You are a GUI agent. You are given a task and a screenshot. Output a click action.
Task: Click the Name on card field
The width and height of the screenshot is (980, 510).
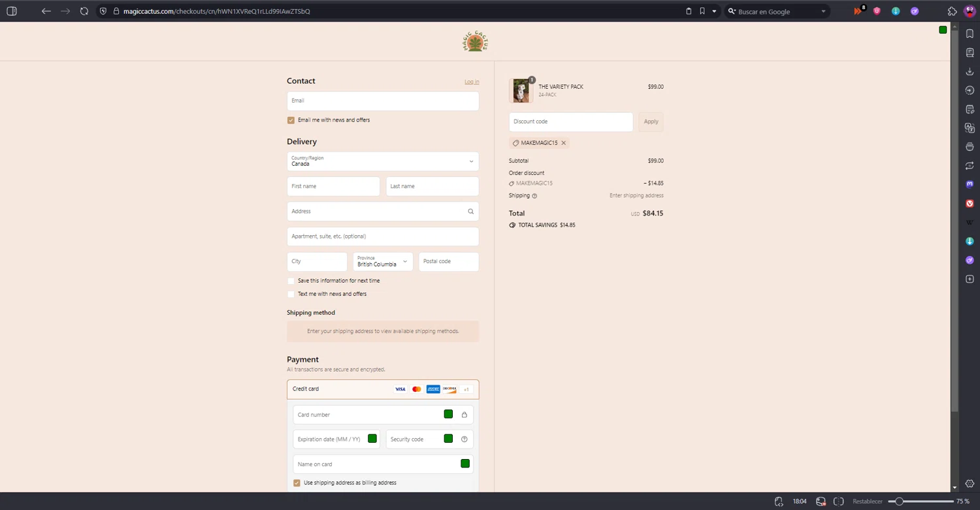coord(383,464)
